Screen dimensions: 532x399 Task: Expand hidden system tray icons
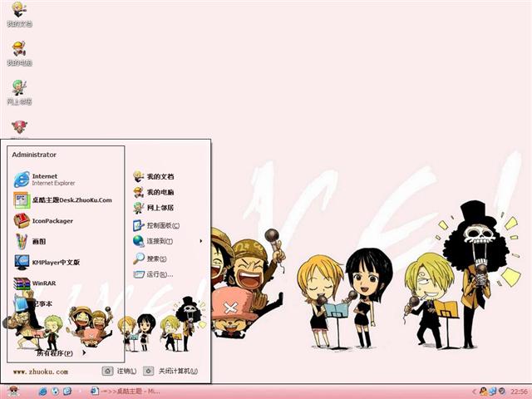tap(475, 392)
